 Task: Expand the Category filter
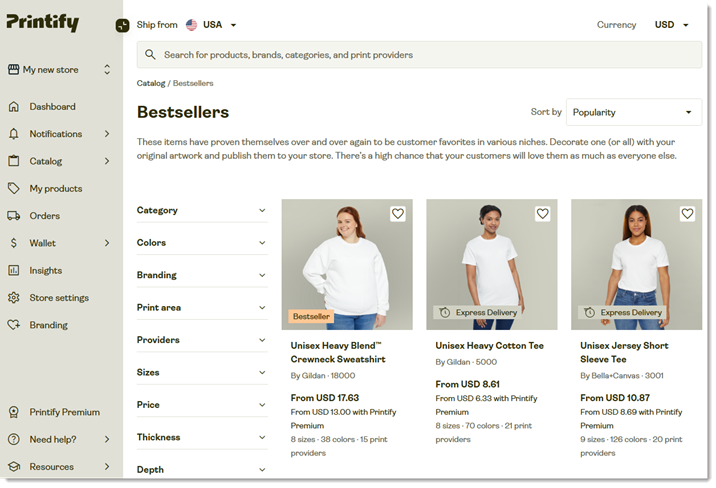click(202, 210)
